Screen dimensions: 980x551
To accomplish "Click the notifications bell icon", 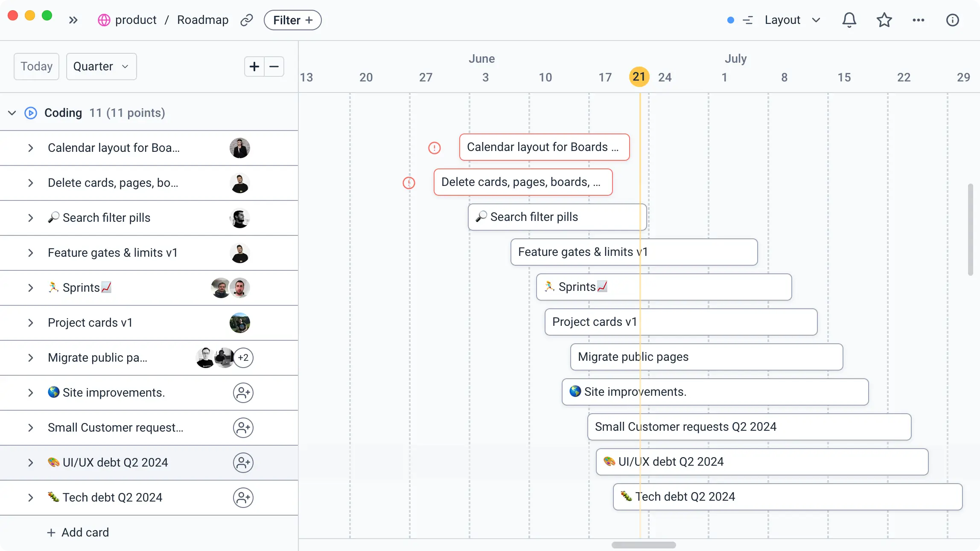I will (849, 20).
